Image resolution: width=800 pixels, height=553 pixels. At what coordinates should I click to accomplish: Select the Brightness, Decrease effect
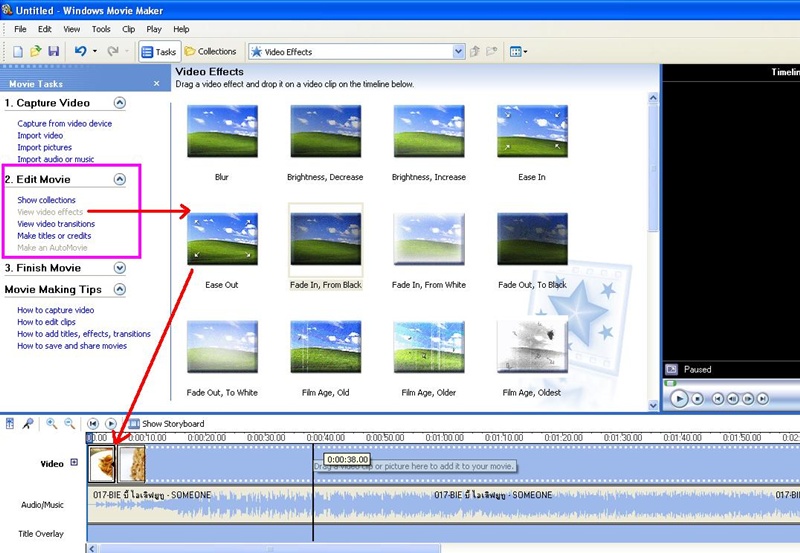point(326,132)
